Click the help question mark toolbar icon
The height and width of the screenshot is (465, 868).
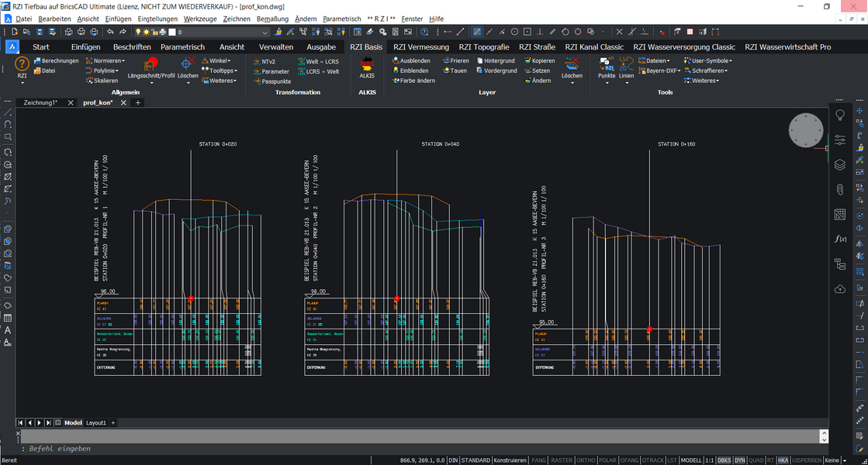[424, 32]
